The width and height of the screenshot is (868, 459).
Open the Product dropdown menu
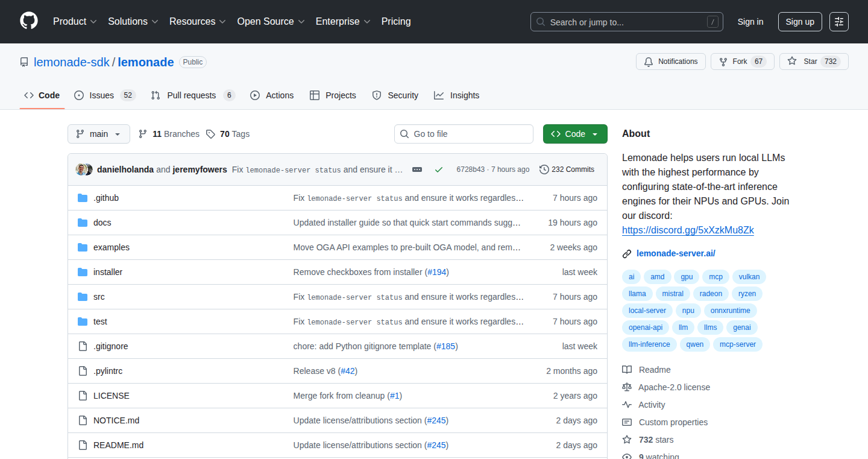click(75, 21)
